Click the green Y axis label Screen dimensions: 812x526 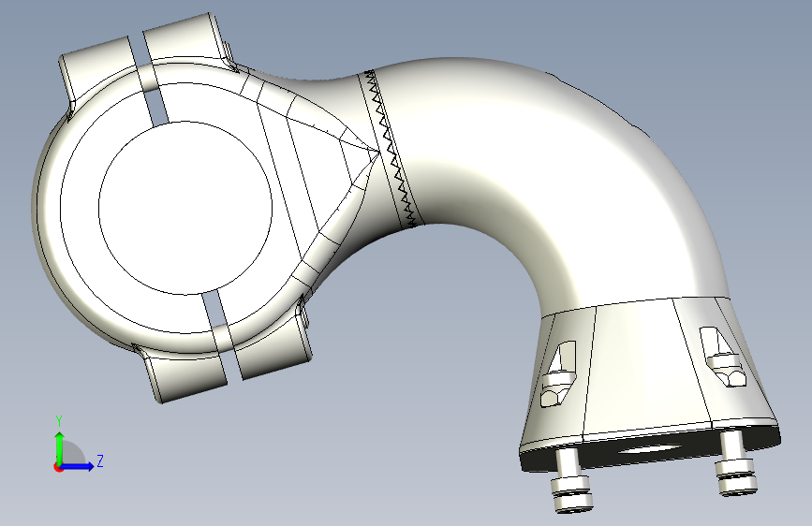coord(59,420)
